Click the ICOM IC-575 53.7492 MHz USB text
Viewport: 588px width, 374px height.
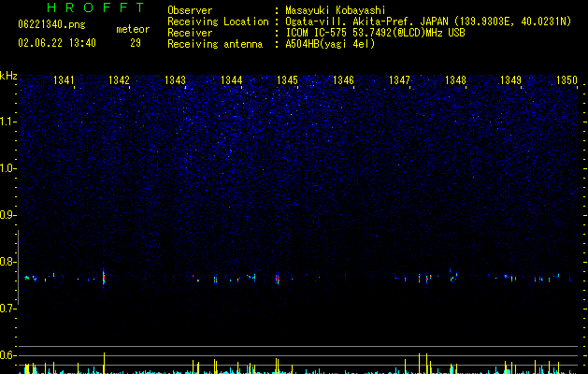[x=375, y=33]
